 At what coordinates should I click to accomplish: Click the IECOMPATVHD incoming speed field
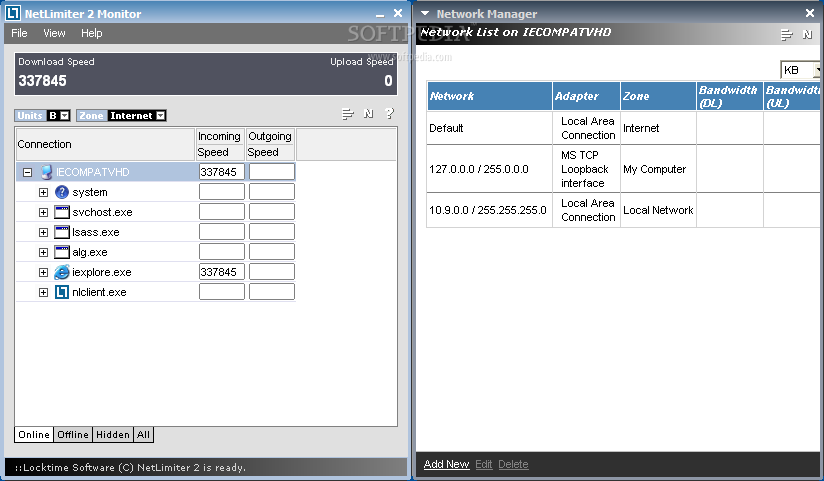222,172
